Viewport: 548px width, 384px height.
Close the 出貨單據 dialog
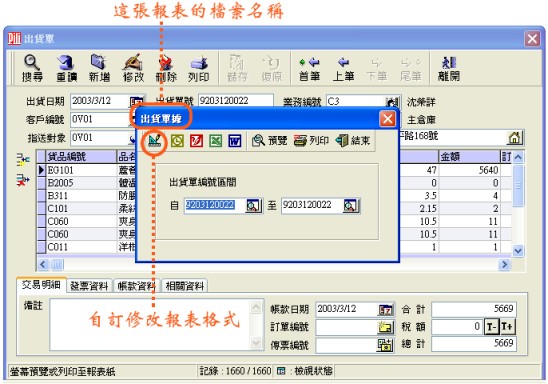click(x=388, y=119)
